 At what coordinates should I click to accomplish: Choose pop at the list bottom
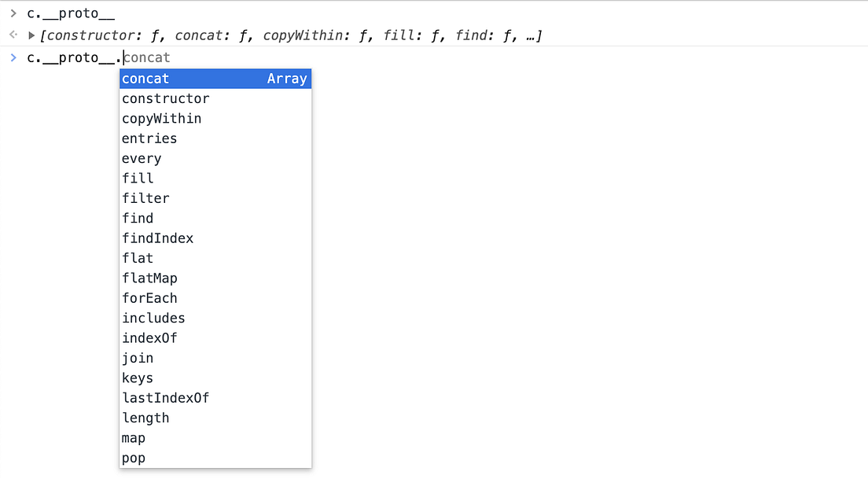click(215, 458)
